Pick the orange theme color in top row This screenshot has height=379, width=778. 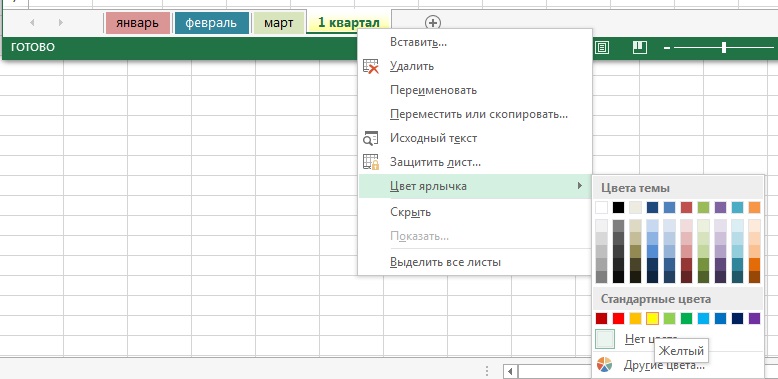point(754,207)
